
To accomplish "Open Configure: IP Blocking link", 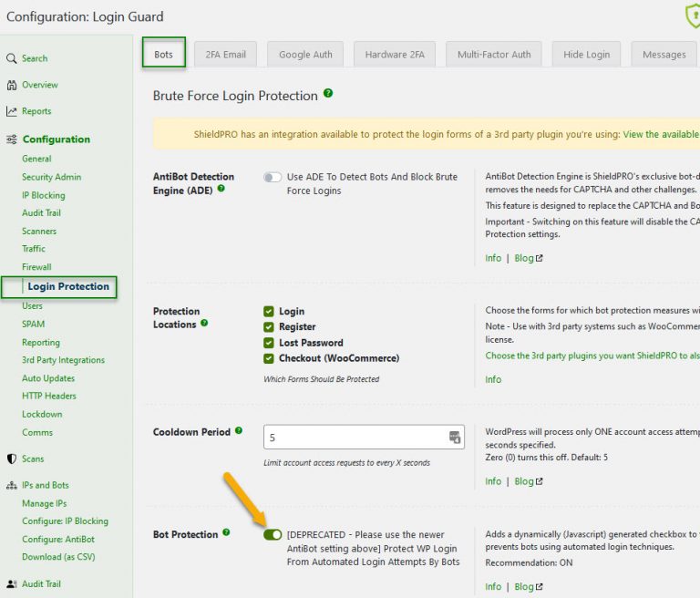I will click(66, 521).
